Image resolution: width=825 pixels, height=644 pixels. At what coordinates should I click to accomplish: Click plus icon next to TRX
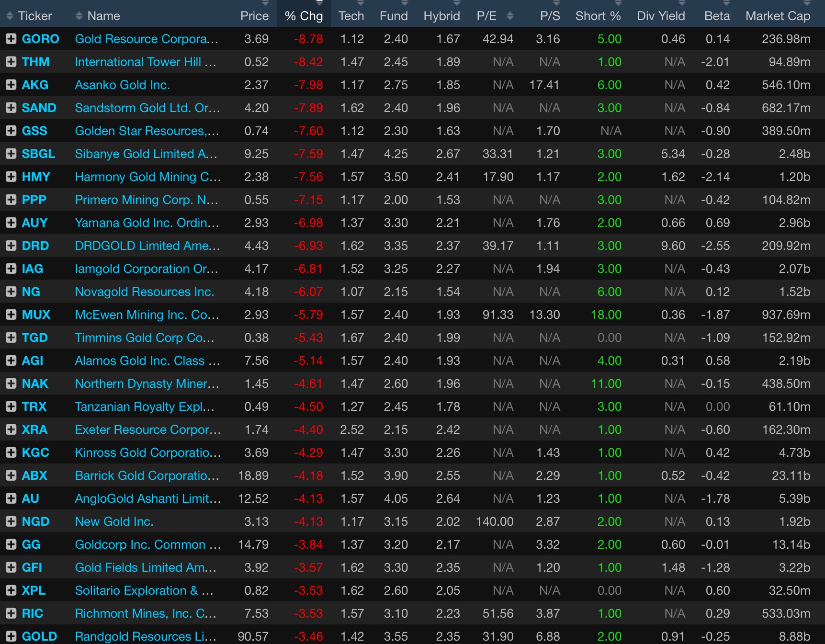coord(11,407)
